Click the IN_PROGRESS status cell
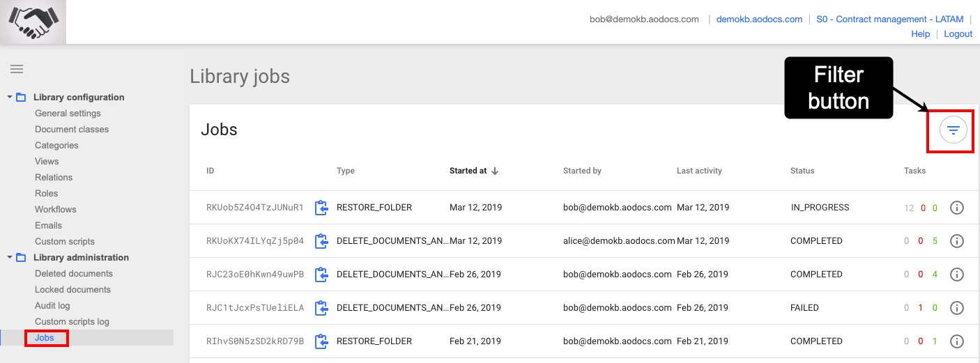This screenshot has height=363, width=980. [x=820, y=208]
